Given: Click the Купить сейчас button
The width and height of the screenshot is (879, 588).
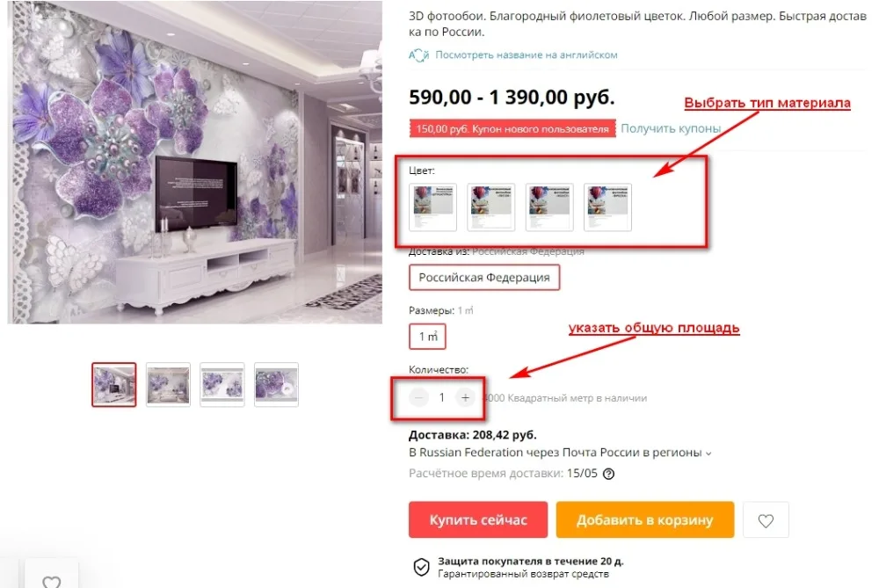Looking at the screenshot, I should [x=478, y=519].
